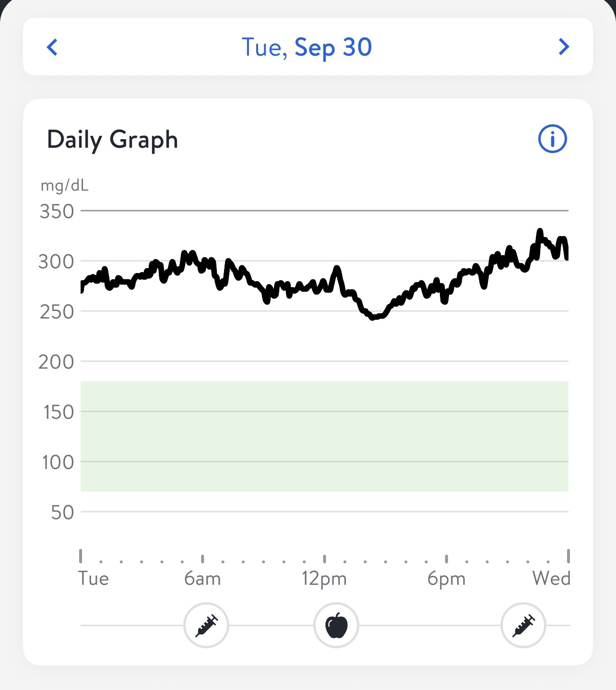The width and height of the screenshot is (616, 690).
Task: Tap the mg/dL unit label
Action: pos(65,185)
